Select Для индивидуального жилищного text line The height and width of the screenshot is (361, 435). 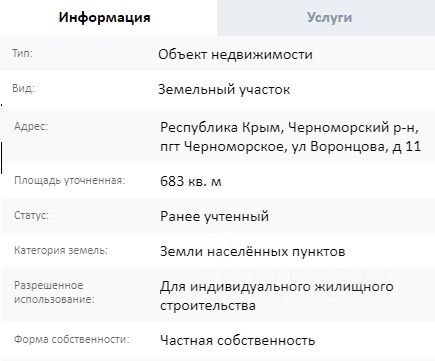(x=277, y=286)
